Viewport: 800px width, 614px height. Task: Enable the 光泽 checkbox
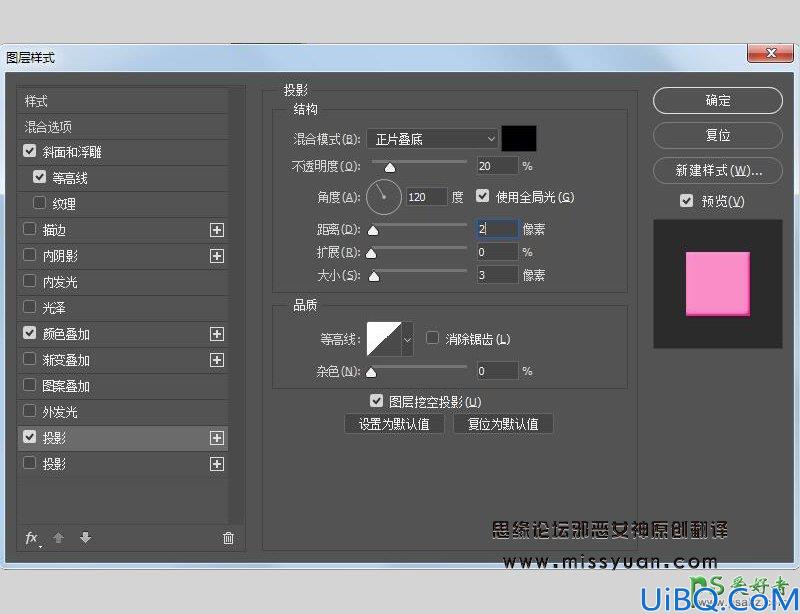click(30, 307)
